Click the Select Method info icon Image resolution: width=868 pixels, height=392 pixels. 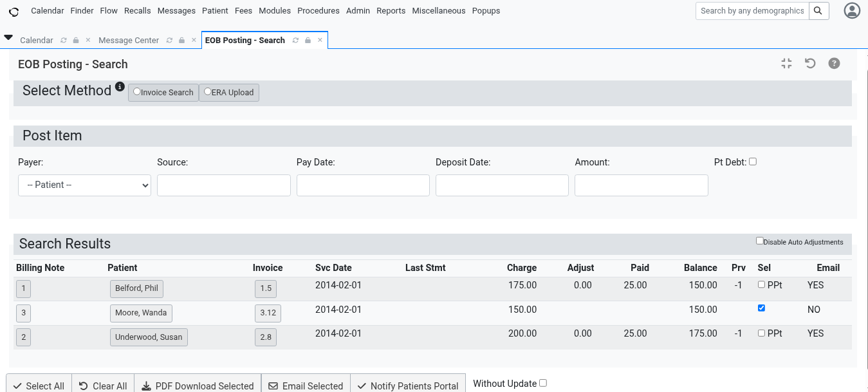pyautogui.click(x=120, y=87)
